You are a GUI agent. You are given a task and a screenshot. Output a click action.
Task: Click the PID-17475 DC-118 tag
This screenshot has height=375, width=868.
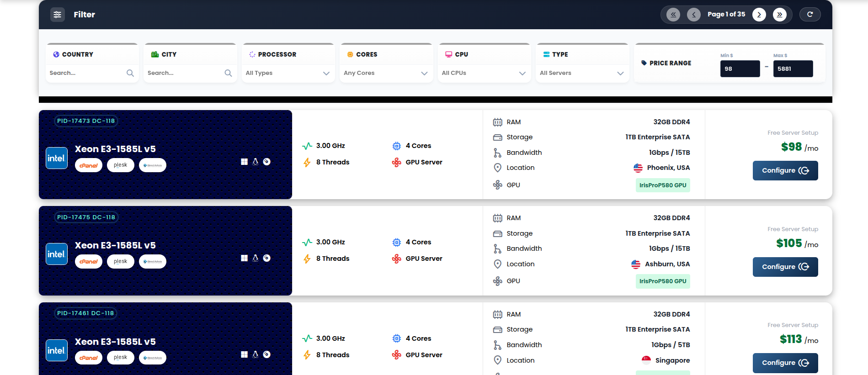pos(86,217)
